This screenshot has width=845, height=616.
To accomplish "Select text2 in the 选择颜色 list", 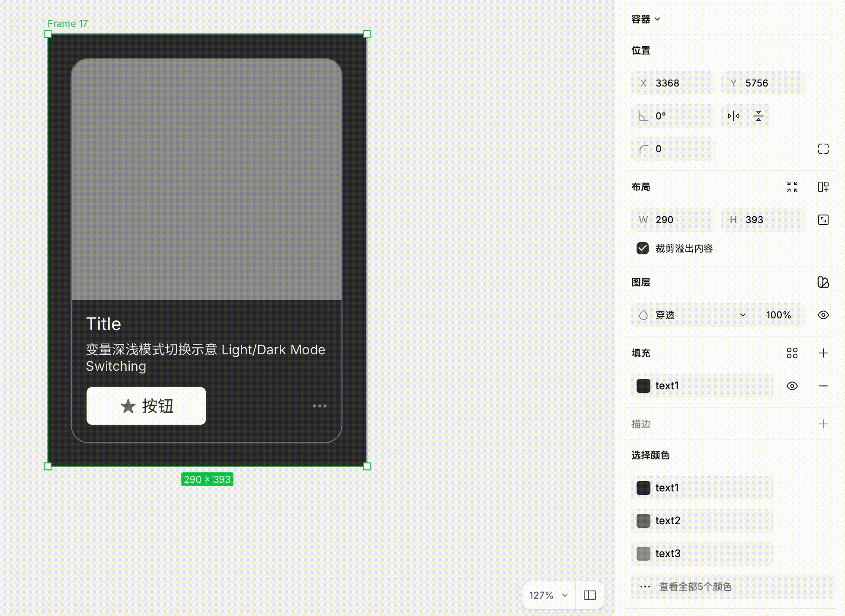I will 702,521.
